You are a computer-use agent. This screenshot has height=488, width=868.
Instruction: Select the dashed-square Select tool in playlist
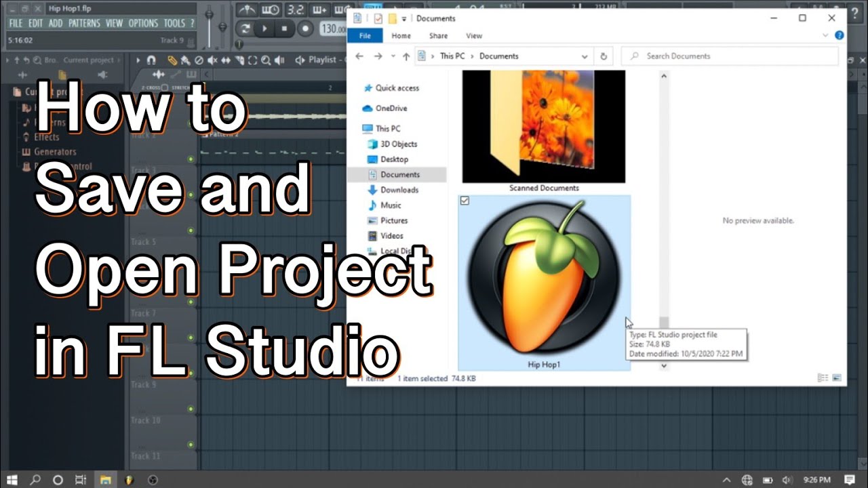(252, 60)
